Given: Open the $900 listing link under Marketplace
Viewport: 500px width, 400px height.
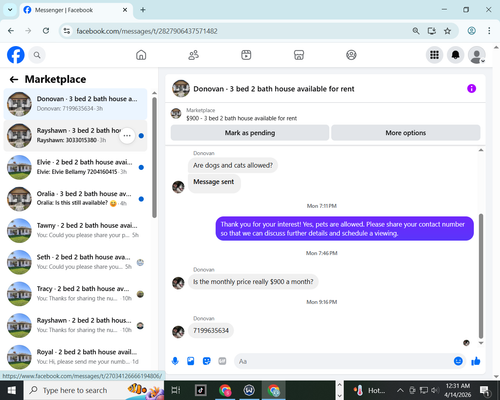Looking at the screenshot, I should tap(241, 118).
